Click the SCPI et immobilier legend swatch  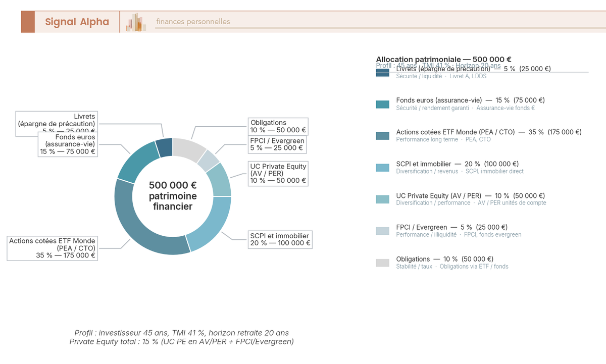(x=382, y=168)
